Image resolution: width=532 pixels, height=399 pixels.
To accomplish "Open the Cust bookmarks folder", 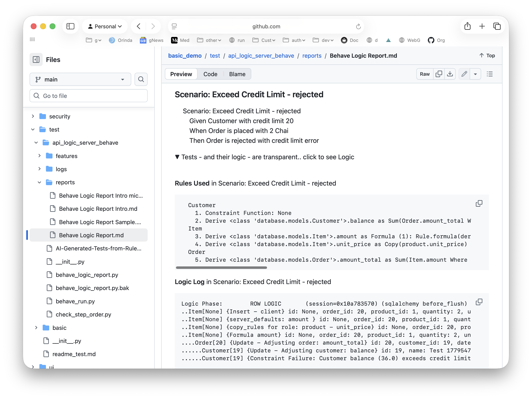I will click(x=264, y=40).
